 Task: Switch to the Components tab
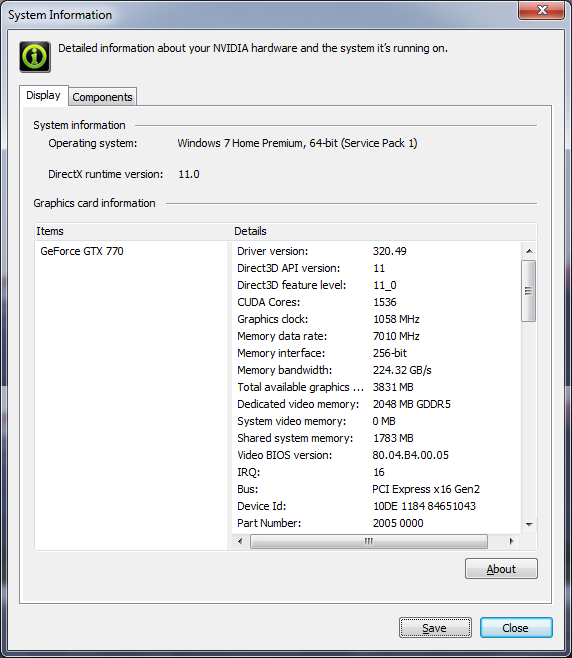pyautogui.click(x=102, y=97)
